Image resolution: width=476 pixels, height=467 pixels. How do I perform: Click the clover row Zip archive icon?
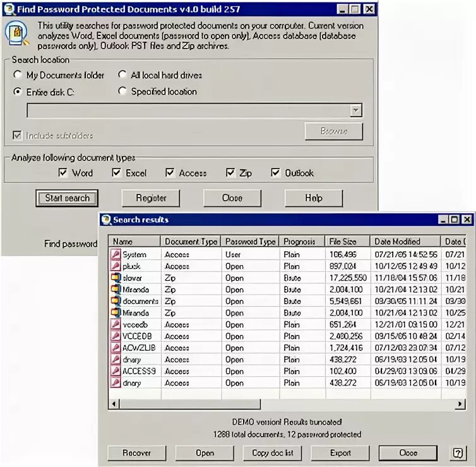click(116, 278)
